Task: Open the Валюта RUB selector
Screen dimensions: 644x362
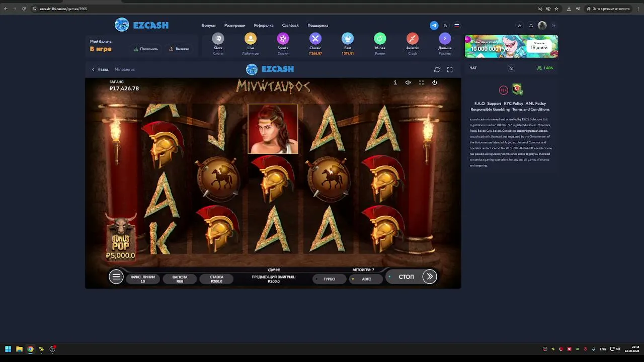Action: click(x=180, y=279)
